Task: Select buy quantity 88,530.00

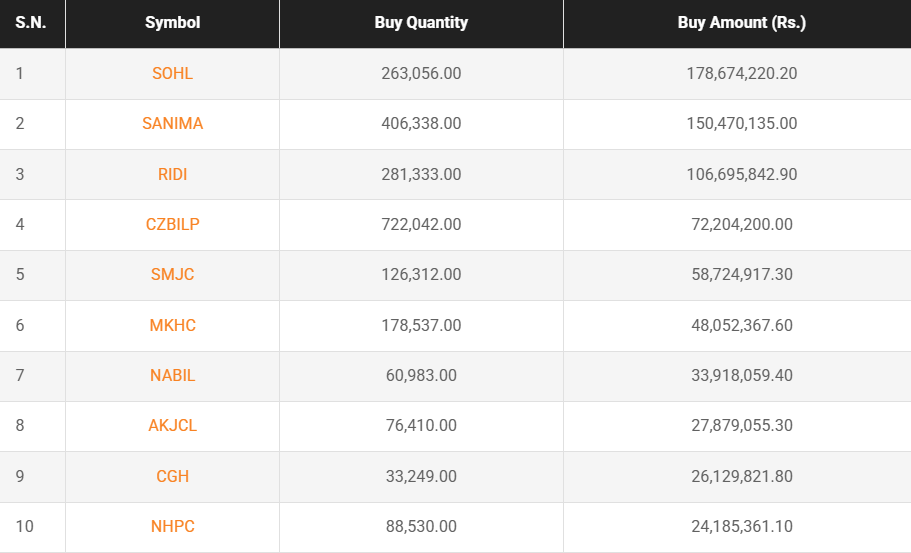Action: [x=421, y=526]
